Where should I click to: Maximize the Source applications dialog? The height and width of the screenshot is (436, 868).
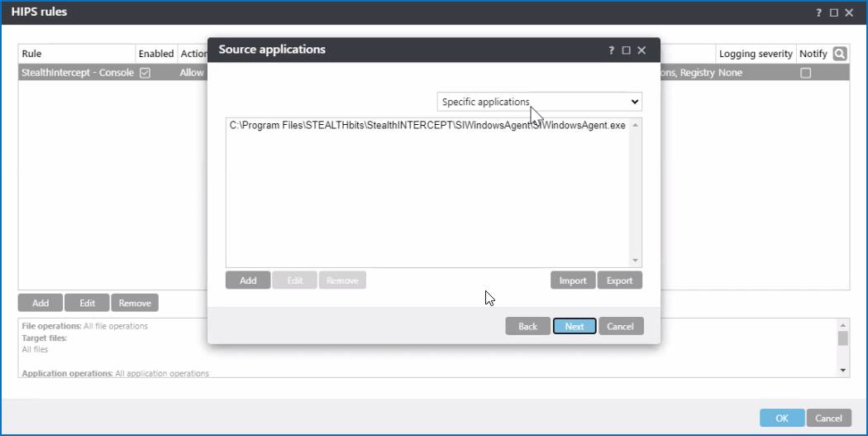(x=626, y=50)
